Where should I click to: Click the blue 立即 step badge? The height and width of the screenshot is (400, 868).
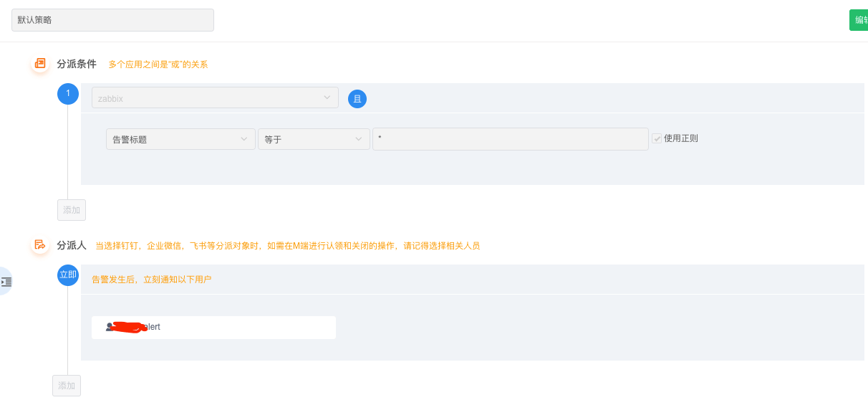(x=68, y=275)
